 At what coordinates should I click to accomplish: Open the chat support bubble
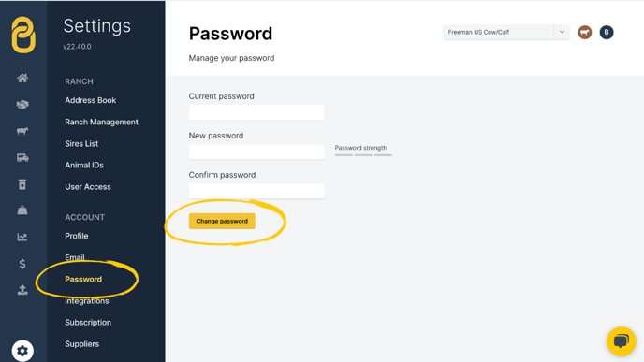click(621, 341)
